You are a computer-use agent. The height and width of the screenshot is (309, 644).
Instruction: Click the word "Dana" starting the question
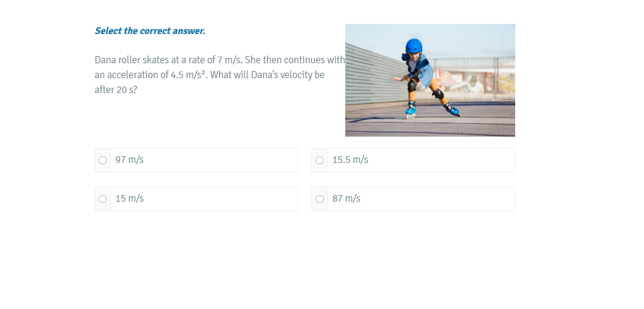[105, 60]
